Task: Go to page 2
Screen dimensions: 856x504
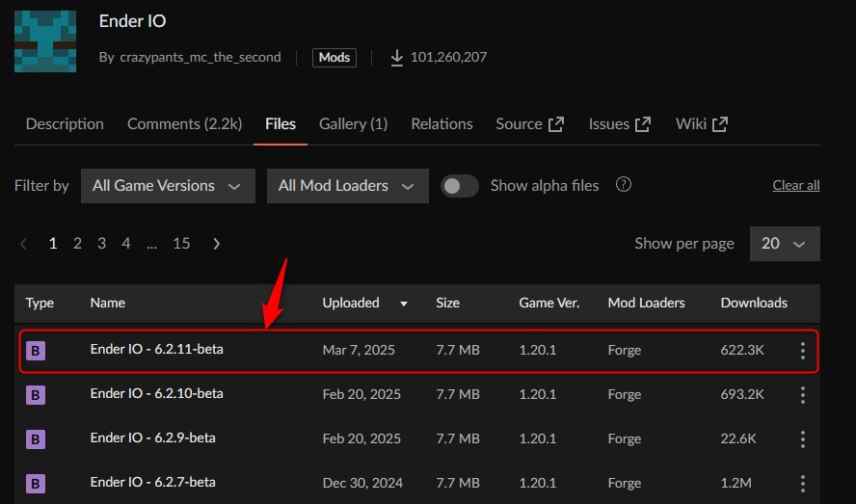Action: [x=77, y=243]
